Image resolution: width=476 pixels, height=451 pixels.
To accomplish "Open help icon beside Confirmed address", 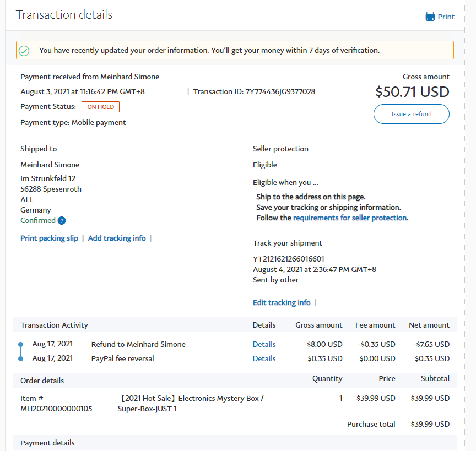I will click(62, 221).
